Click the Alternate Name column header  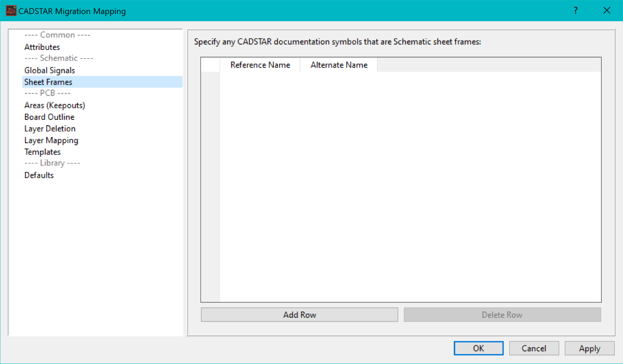339,65
